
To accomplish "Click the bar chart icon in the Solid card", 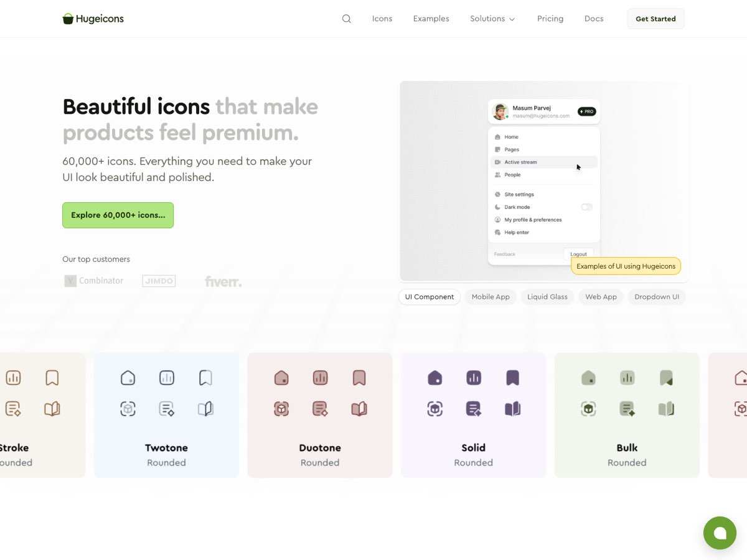I will [x=474, y=378].
